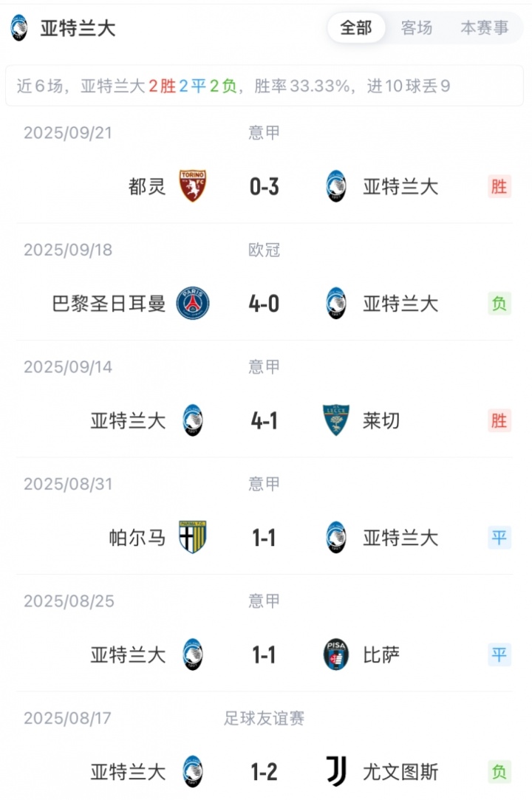Tap the 胜 badge on Lecce match
This screenshot has width=532, height=800.
tap(499, 420)
